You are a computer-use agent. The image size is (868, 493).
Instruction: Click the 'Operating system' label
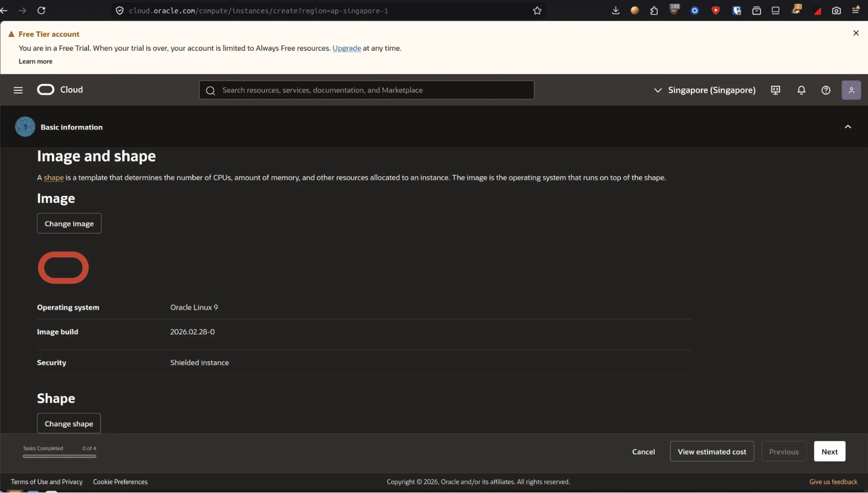[68, 307]
